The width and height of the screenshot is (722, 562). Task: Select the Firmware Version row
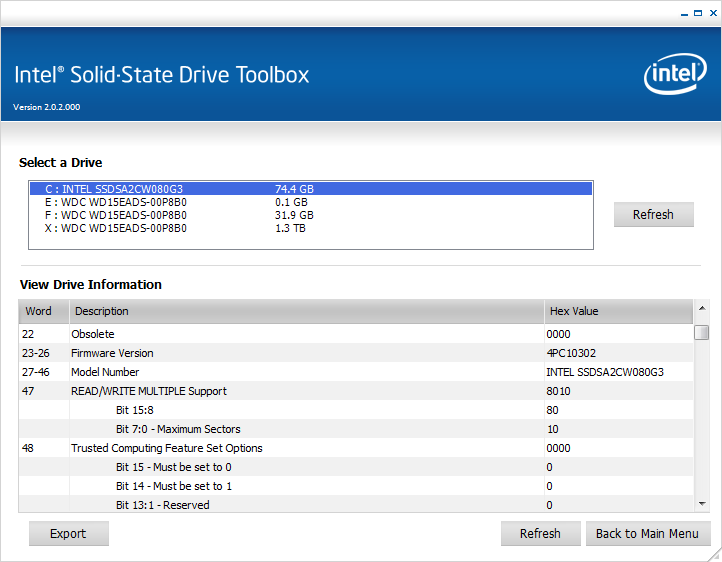[305, 353]
